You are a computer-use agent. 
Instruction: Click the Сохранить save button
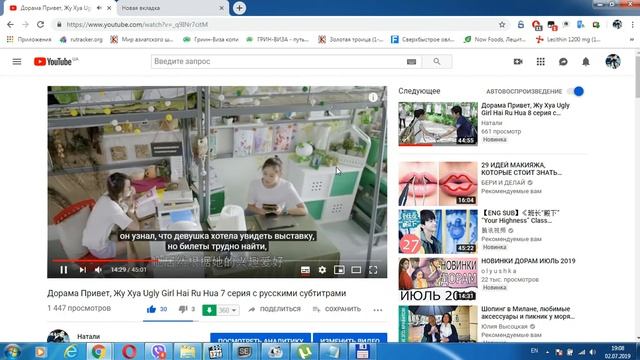[x=337, y=309]
